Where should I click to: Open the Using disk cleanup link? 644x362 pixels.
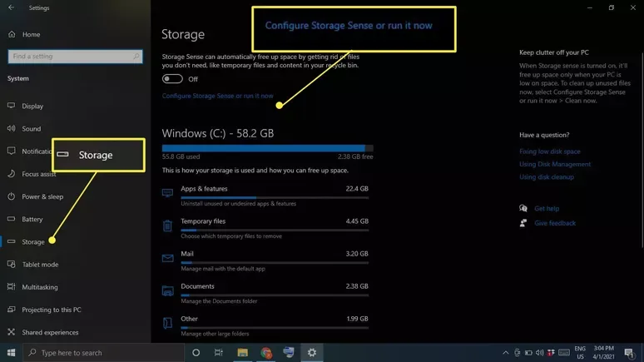click(547, 177)
